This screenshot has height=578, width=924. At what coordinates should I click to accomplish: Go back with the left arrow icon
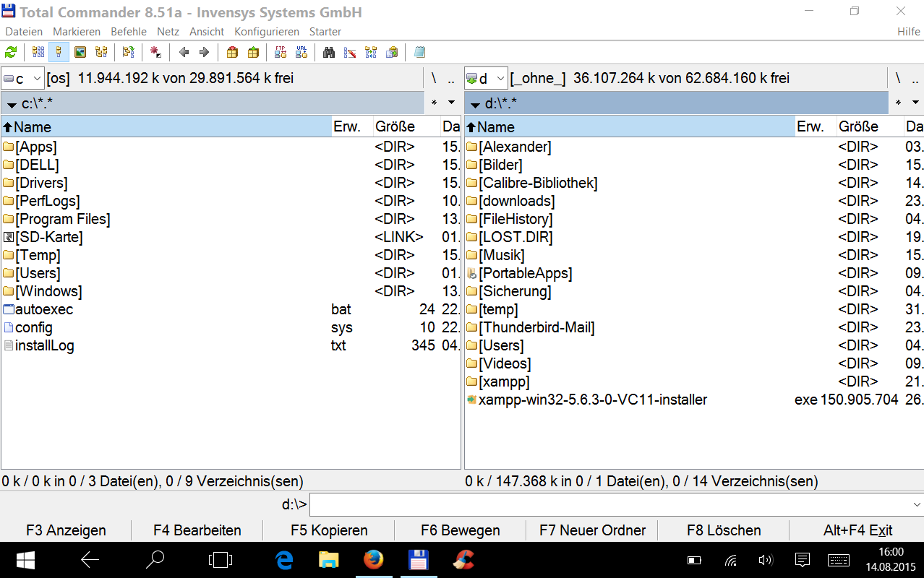pyautogui.click(x=184, y=52)
